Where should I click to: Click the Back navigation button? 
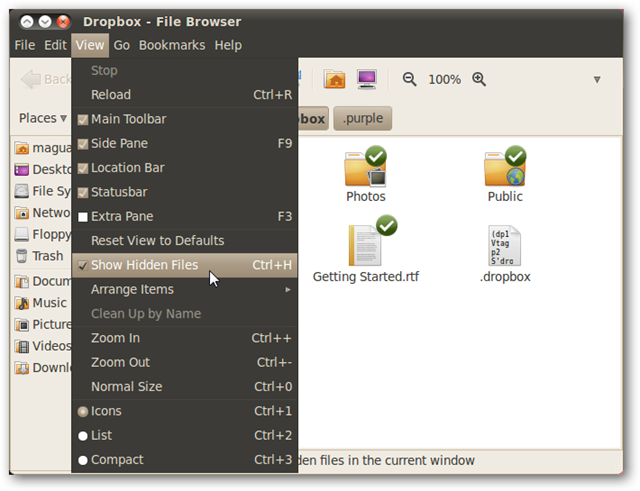(x=45, y=79)
